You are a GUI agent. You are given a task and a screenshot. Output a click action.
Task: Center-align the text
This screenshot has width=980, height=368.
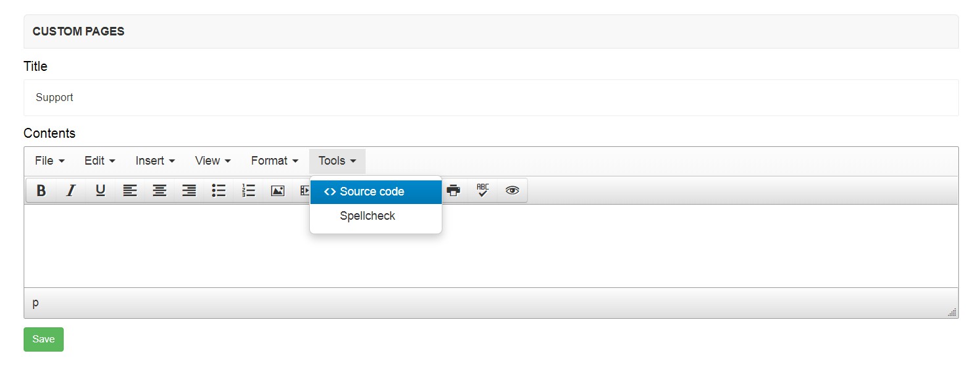[x=160, y=191]
